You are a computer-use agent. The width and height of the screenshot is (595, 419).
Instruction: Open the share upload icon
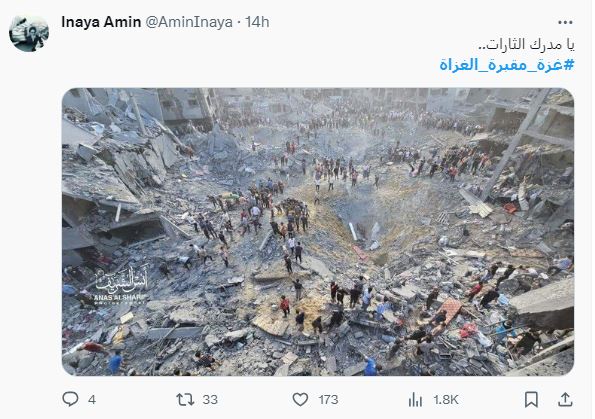[565, 399]
